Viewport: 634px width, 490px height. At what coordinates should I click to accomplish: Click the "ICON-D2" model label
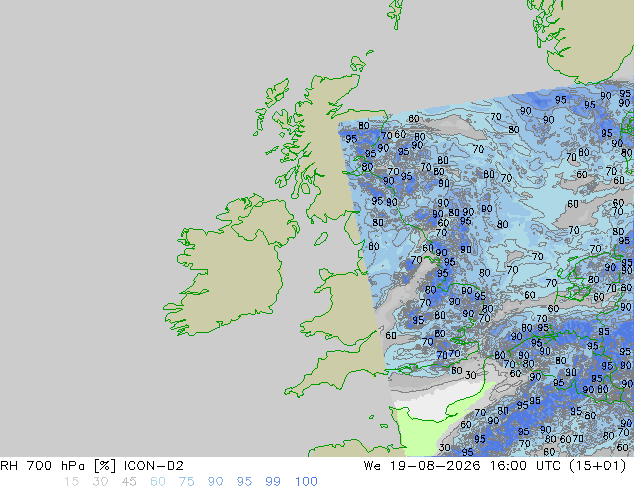click(x=154, y=466)
